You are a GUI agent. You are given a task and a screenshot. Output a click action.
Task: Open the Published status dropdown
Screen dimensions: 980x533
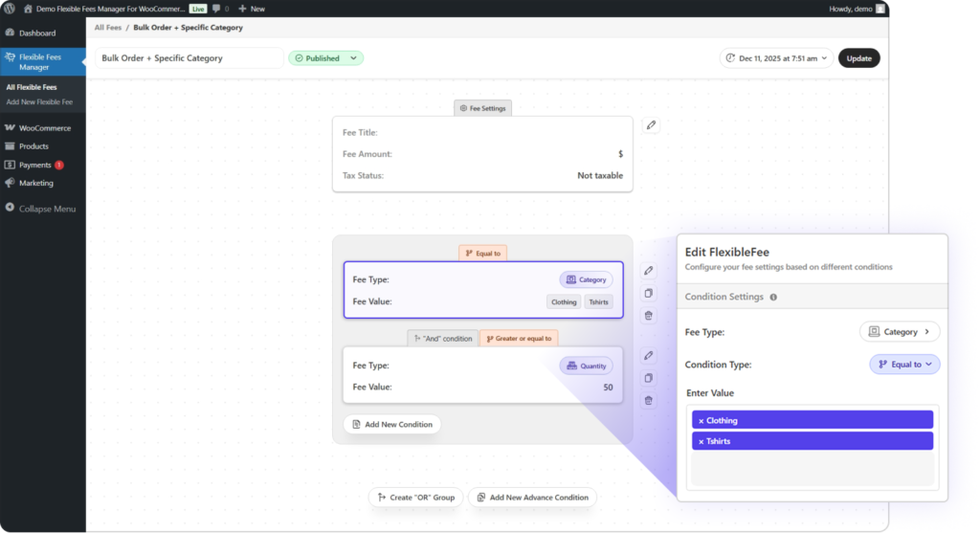(x=325, y=58)
